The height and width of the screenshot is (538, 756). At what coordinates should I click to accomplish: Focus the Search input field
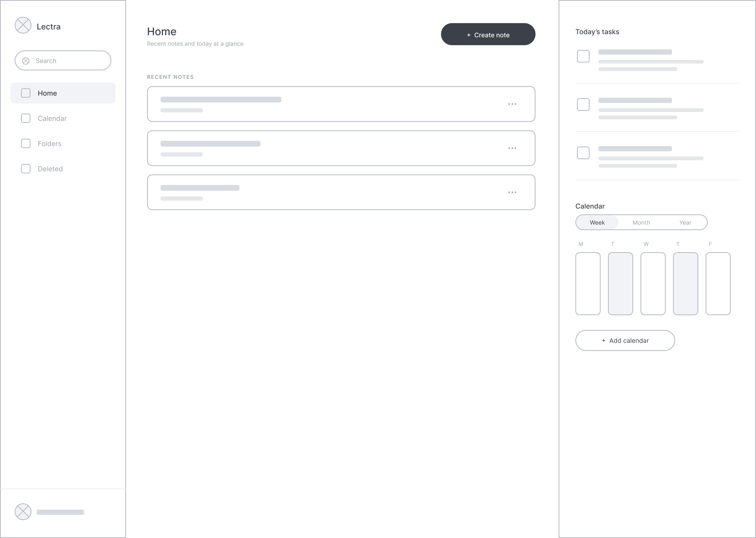coord(63,61)
